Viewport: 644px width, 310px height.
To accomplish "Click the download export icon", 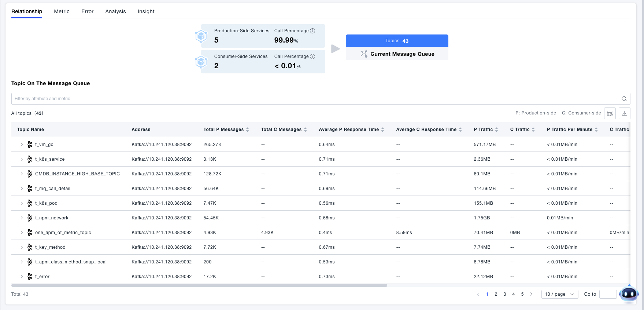I will click(625, 113).
